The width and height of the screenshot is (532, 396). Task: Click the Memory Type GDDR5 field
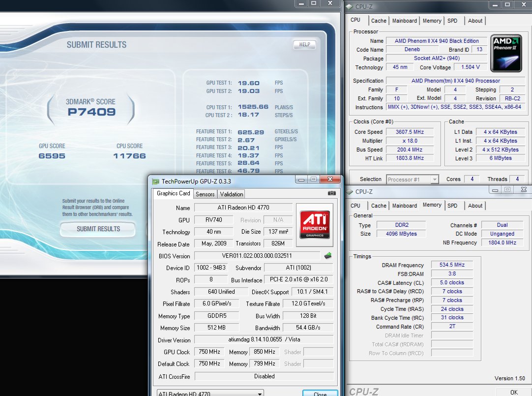217,316
